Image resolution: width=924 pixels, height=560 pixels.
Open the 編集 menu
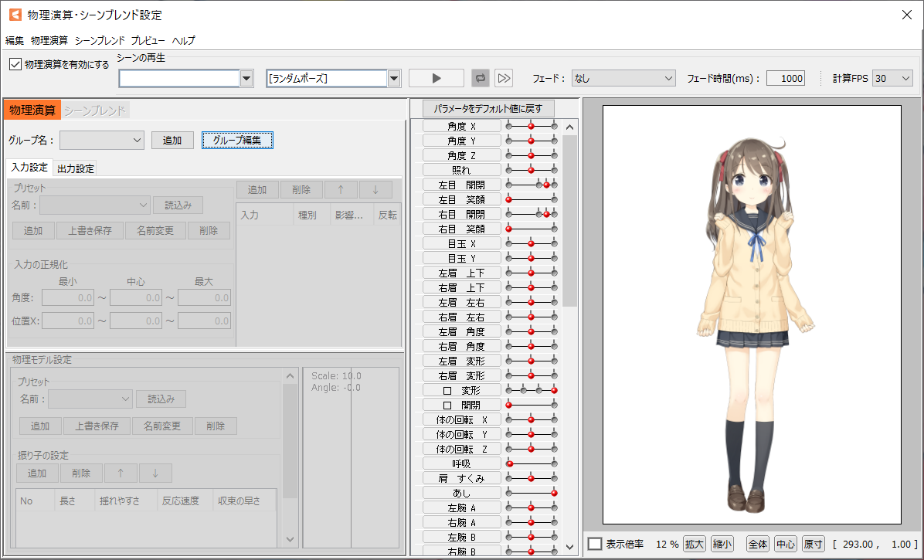[x=15, y=40]
